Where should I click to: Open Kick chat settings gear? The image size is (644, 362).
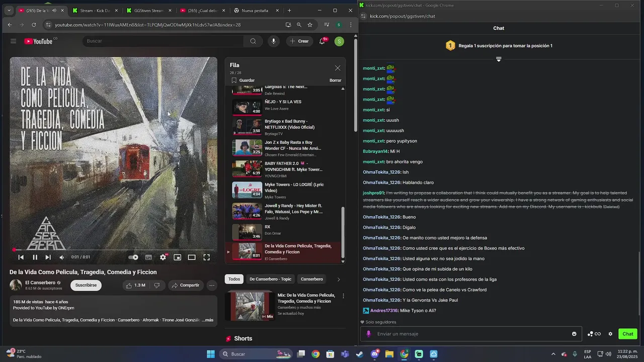(x=610, y=334)
